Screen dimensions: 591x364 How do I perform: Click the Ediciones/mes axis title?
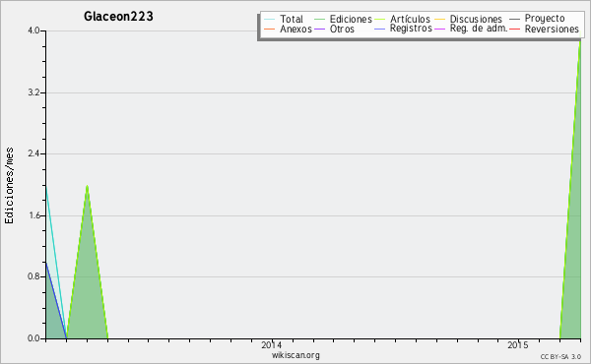(x=9, y=186)
